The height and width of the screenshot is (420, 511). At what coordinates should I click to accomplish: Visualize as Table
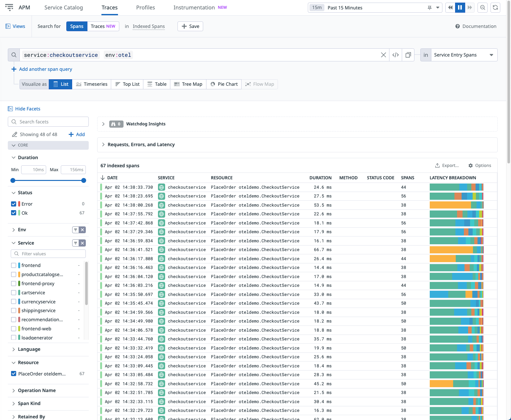157,84
